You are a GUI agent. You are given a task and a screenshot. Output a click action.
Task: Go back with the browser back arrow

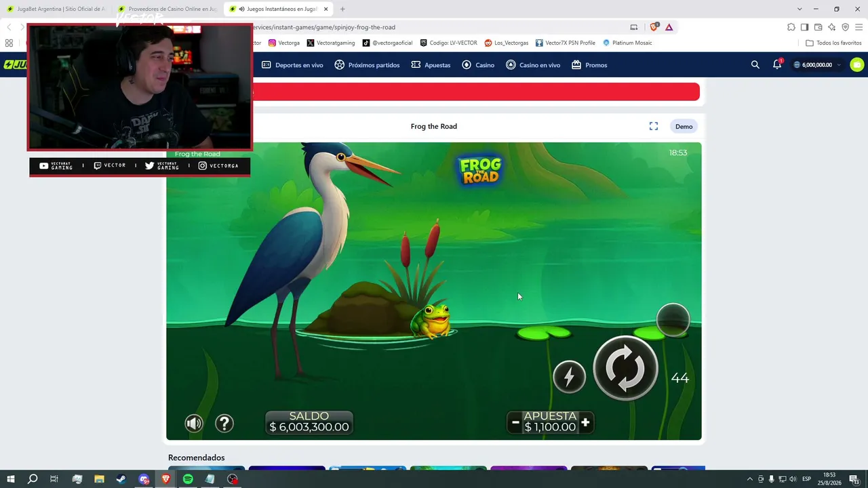click(x=9, y=27)
